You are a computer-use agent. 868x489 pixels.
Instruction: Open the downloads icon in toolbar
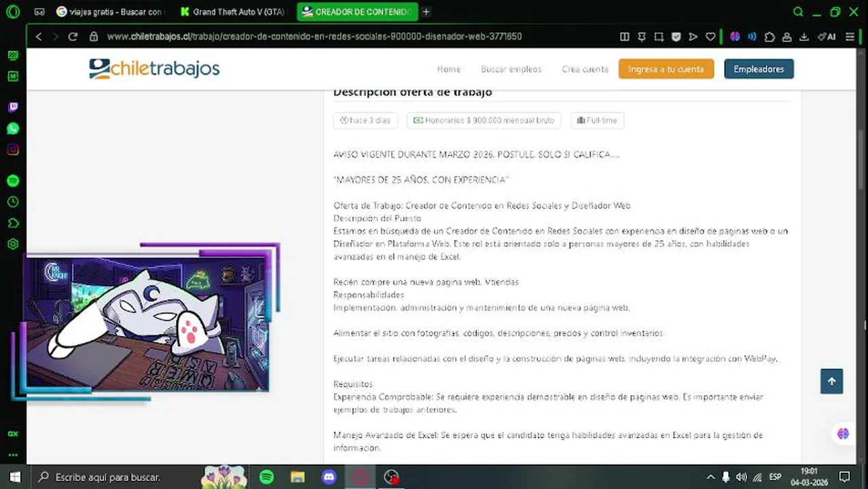click(x=804, y=37)
